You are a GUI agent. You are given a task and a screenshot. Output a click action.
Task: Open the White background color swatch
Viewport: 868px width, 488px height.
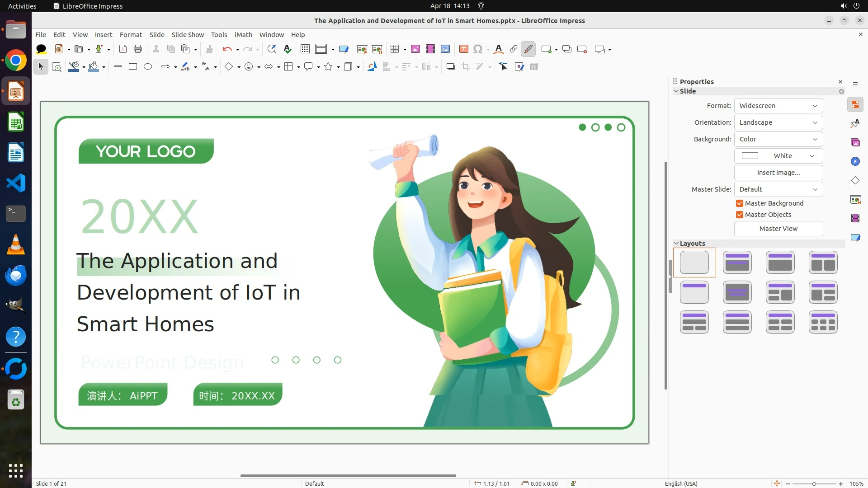coord(778,156)
